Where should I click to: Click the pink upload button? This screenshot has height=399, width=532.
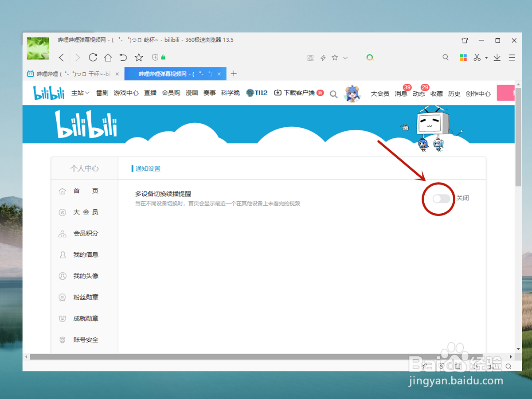506,93
